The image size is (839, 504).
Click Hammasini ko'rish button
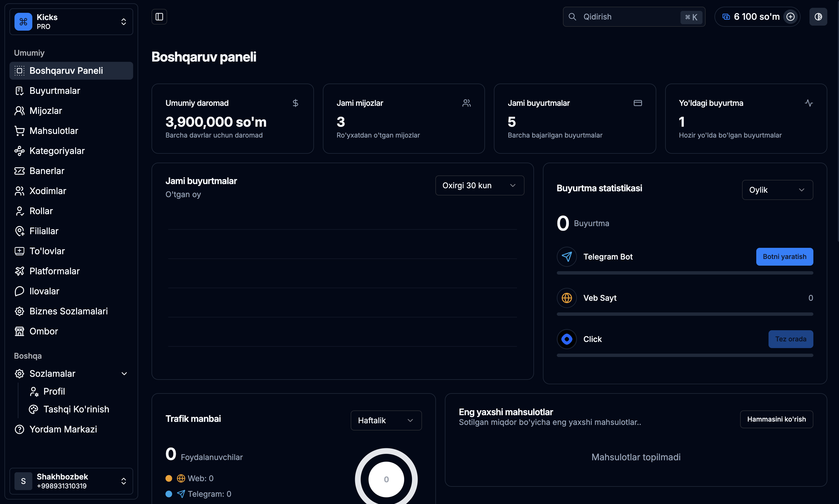point(776,419)
